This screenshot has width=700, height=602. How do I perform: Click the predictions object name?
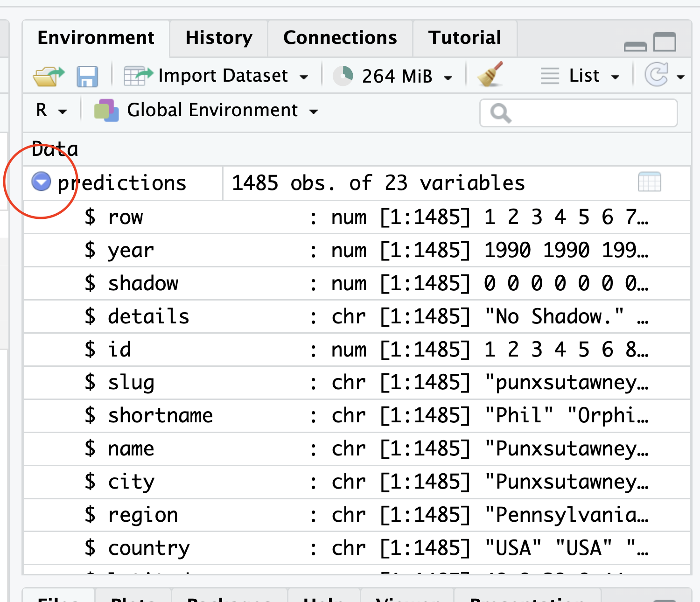[x=122, y=183]
